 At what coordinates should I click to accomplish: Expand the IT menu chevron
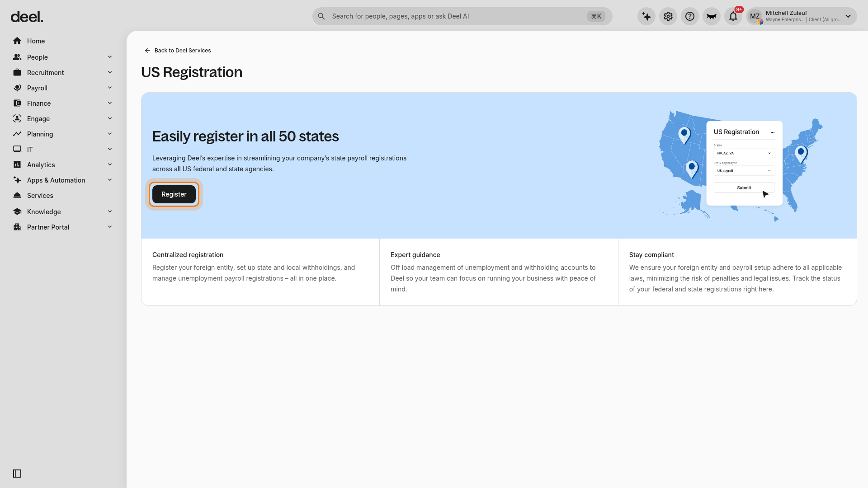110,149
